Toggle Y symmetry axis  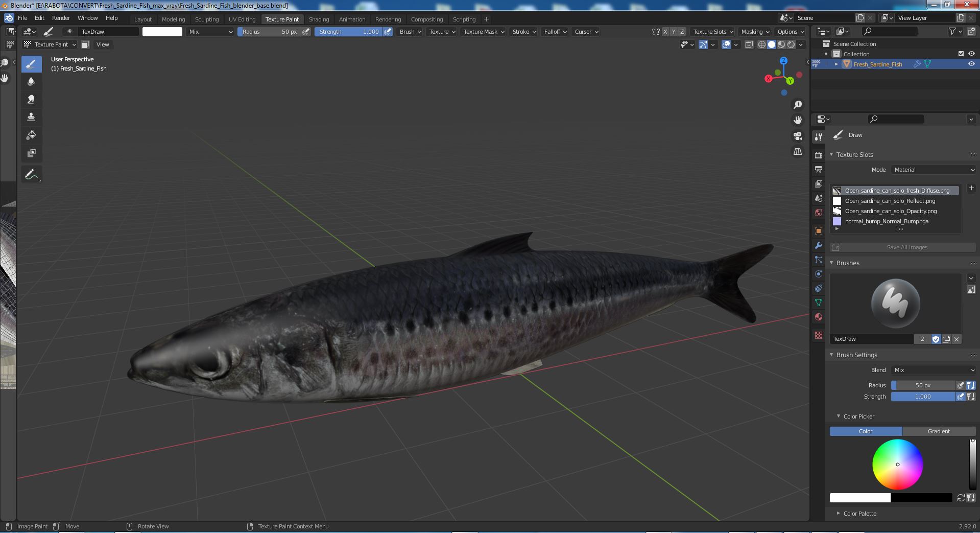[674, 32]
